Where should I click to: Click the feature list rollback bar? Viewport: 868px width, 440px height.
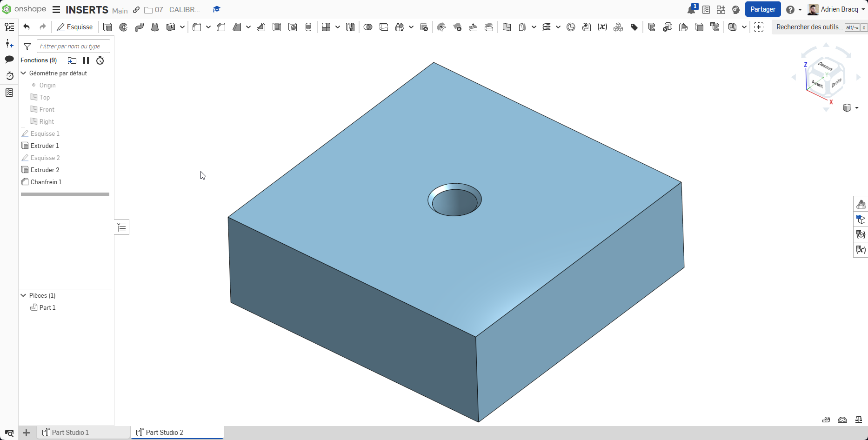point(65,194)
